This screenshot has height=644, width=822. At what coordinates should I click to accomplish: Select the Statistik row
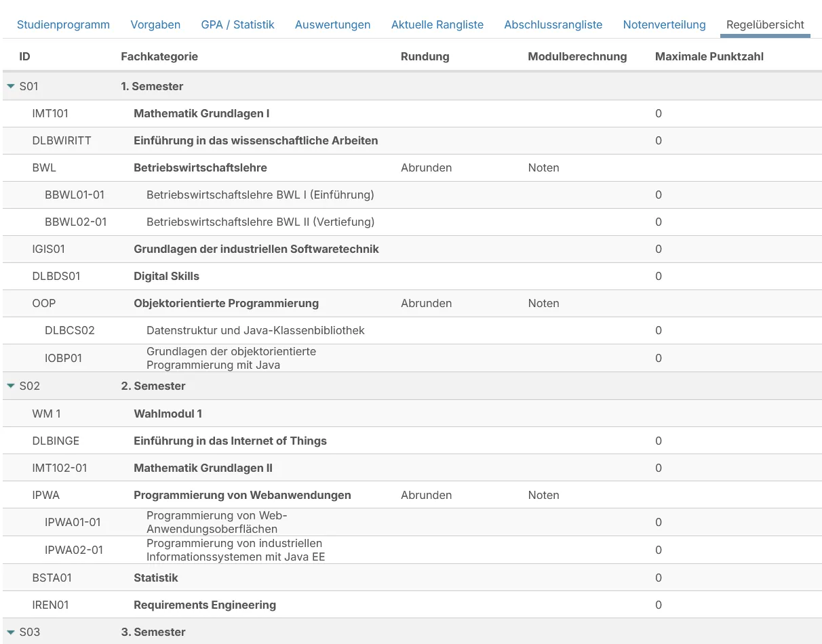[411, 578]
